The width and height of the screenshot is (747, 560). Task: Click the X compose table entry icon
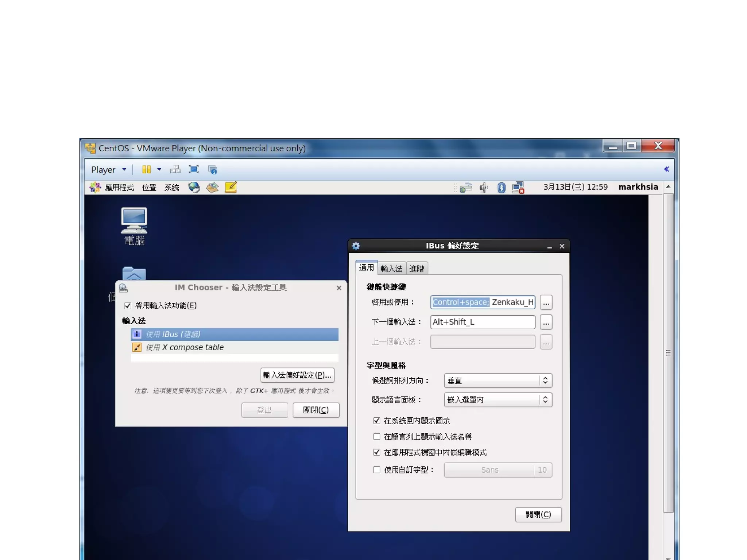(137, 347)
